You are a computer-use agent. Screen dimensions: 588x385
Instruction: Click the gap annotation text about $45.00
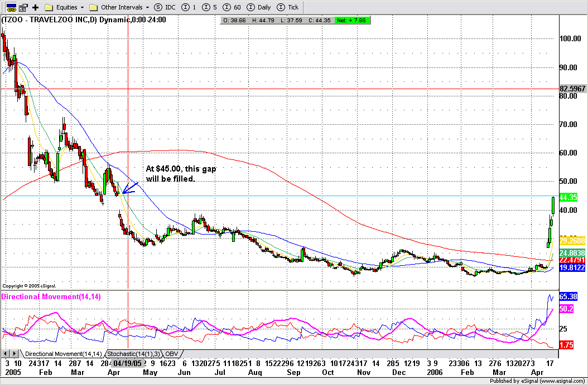pyautogui.click(x=181, y=174)
